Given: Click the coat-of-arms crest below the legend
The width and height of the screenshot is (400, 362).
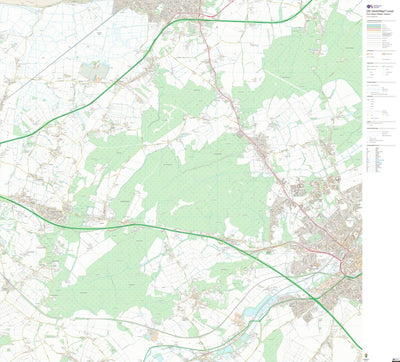Looking at the screenshot, I should point(366,356).
